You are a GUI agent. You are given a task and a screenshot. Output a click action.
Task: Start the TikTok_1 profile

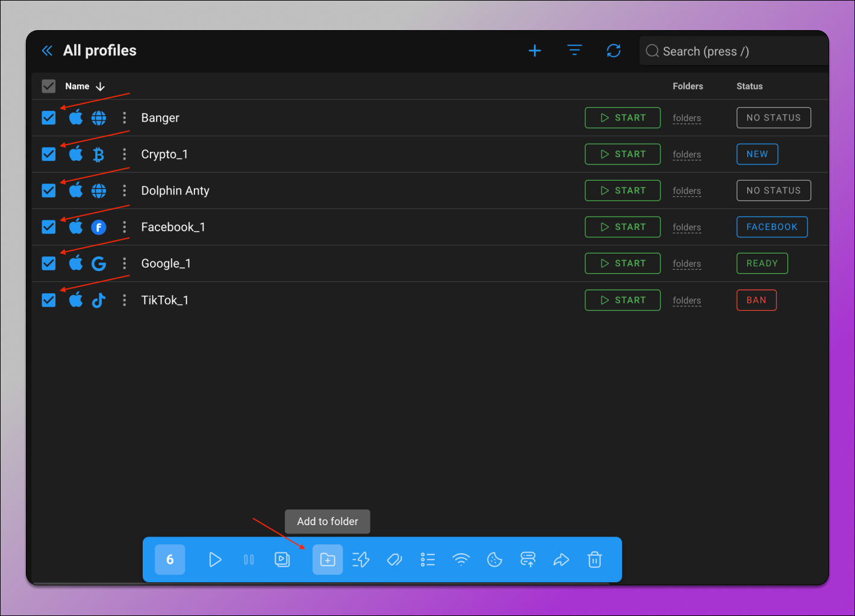coord(623,300)
